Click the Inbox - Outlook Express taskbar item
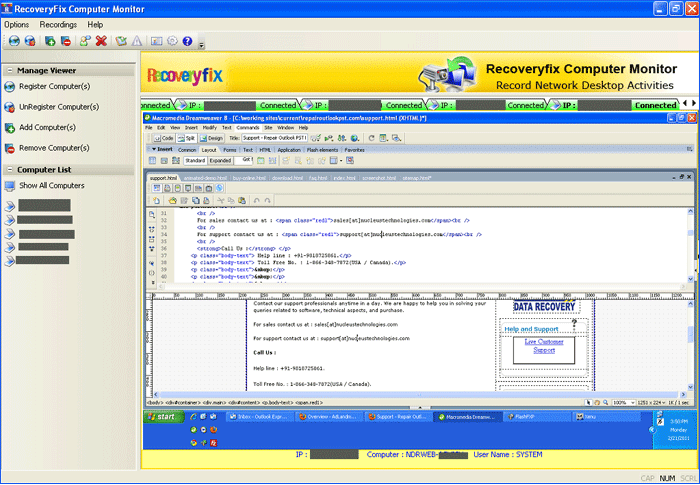This screenshot has height=485, width=700. 260,417
